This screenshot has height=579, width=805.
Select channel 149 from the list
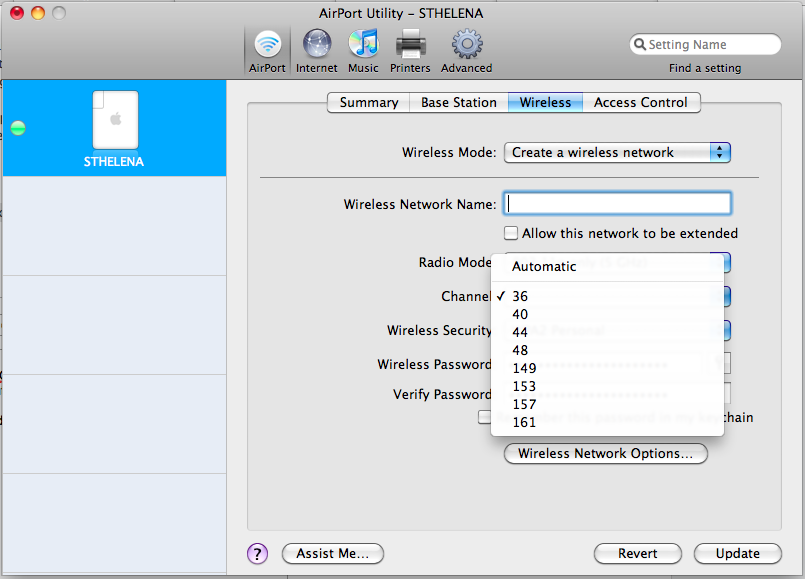click(524, 368)
